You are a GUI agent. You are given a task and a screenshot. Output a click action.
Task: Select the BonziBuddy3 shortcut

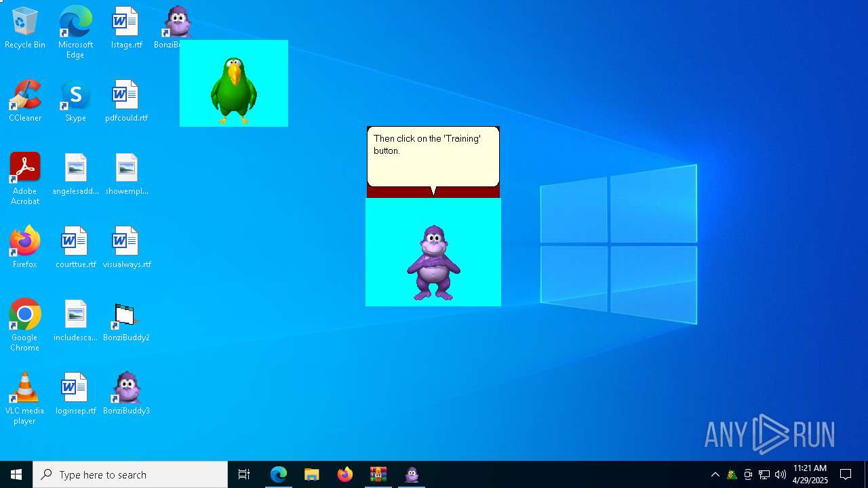click(126, 394)
